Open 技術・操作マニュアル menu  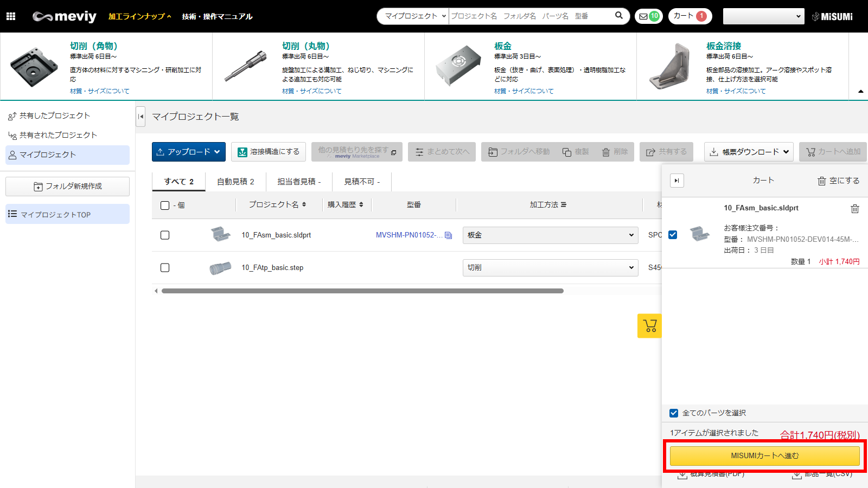pyautogui.click(x=218, y=16)
